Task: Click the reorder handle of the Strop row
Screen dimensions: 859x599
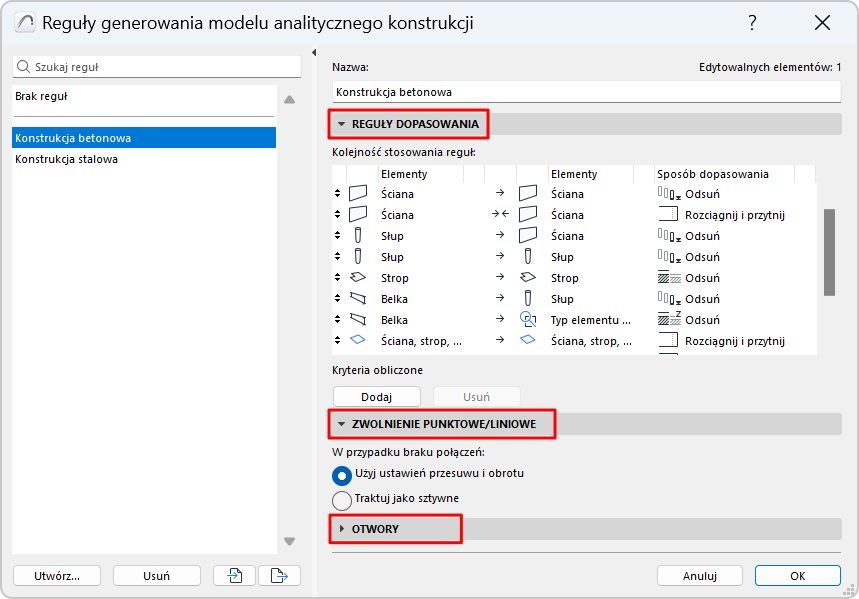Action: (x=337, y=277)
